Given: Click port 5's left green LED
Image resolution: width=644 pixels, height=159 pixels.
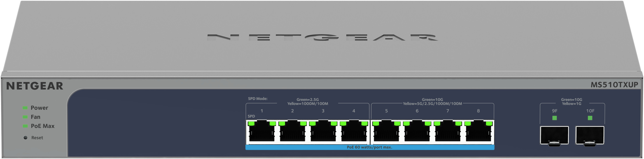Looking at the screenshot, I should click(376, 123).
